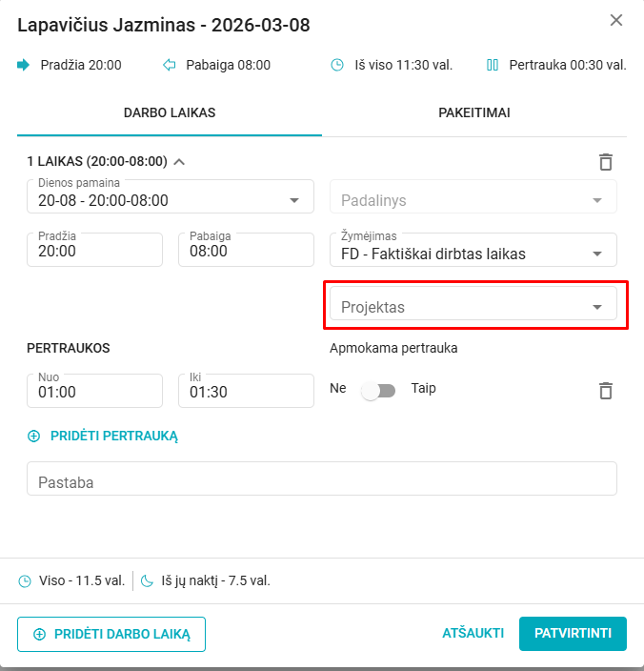Click the Pabaiga end arrow icon

coord(170,65)
